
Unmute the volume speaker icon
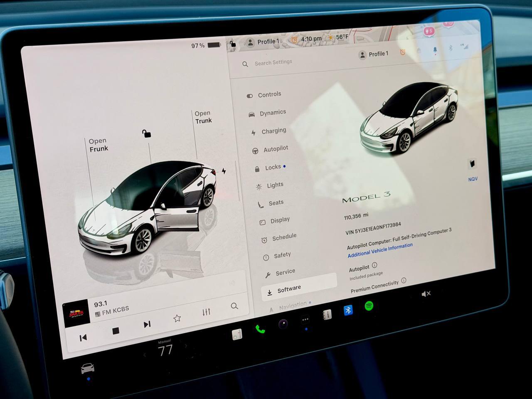[426, 294]
